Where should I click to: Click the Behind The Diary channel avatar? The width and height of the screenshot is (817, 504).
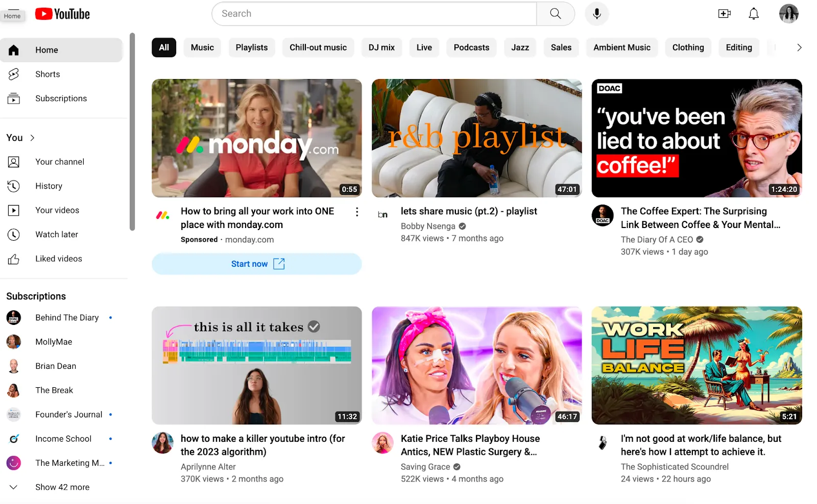pyautogui.click(x=14, y=318)
